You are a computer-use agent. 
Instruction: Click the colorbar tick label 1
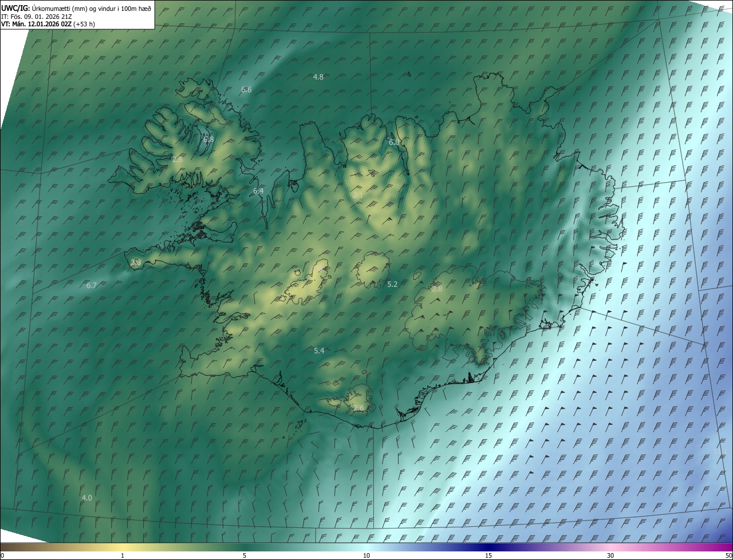[123, 556]
